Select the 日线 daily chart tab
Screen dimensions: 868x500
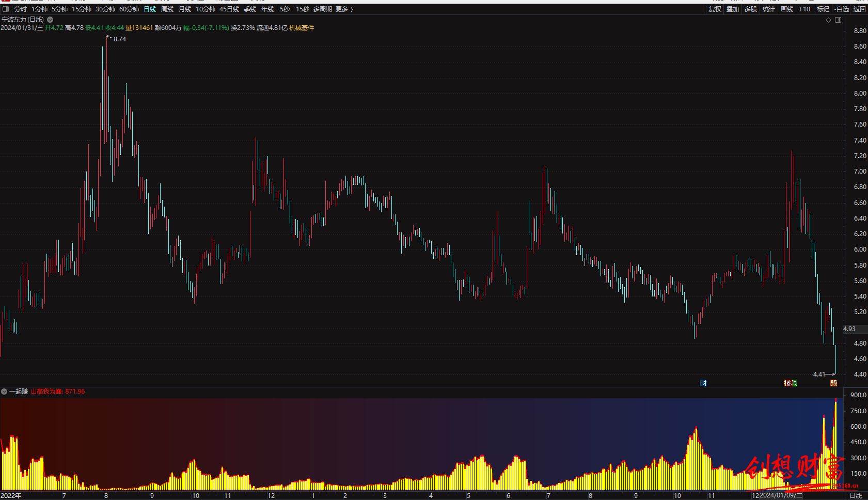(x=150, y=9)
